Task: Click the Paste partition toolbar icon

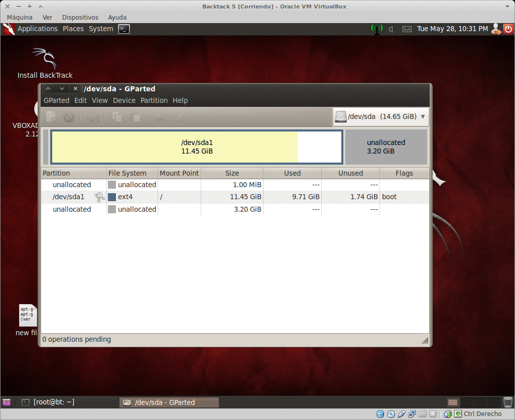Action: [x=135, y=117]
